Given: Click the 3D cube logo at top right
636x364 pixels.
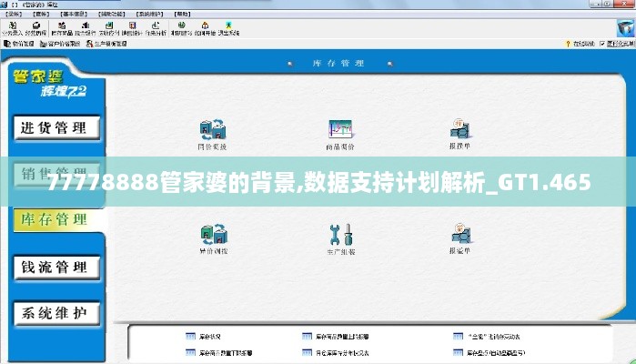Looking at the screenshot, I should [625, 28].
